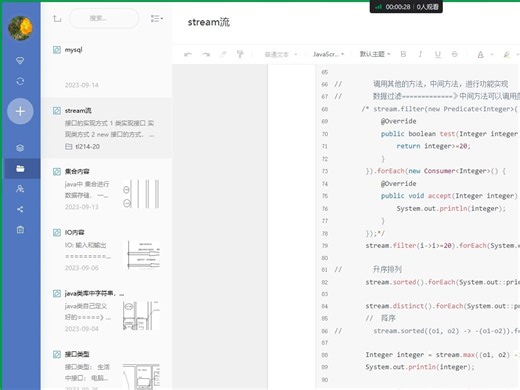The image size is (520, 390).
Task: Click the 接口类型 note thumbnail
Action: click(141, 376)
